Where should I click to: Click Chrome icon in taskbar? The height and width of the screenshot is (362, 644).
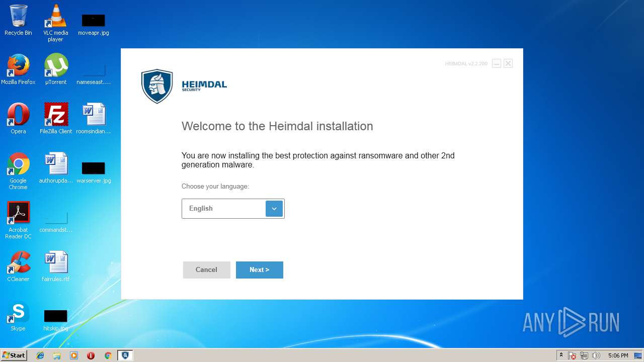tap(108, 355)
